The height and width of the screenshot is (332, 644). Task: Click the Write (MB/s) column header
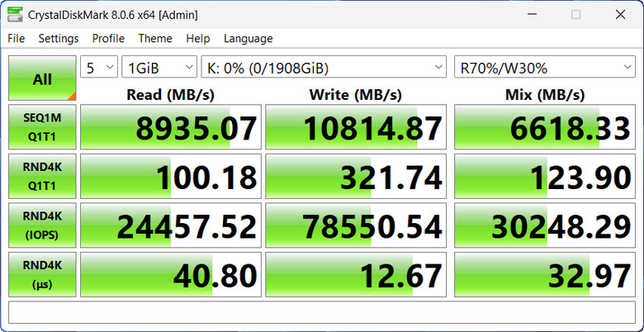[x=356, y=95]
